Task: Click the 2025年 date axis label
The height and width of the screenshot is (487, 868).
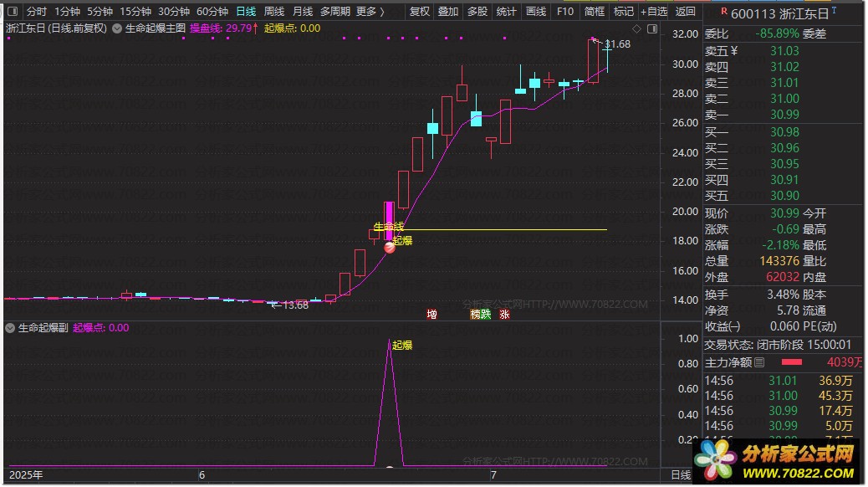Action: point(25,475)
